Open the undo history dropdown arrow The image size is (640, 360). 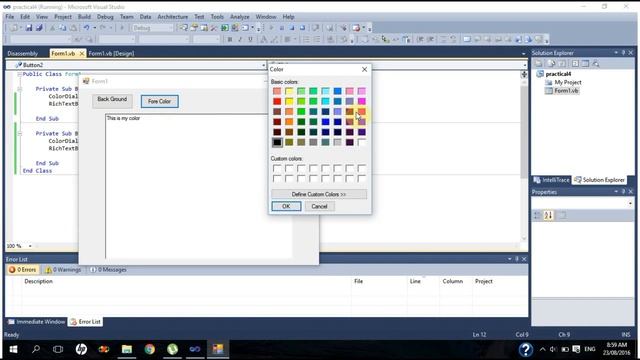(x=94, y=28)
